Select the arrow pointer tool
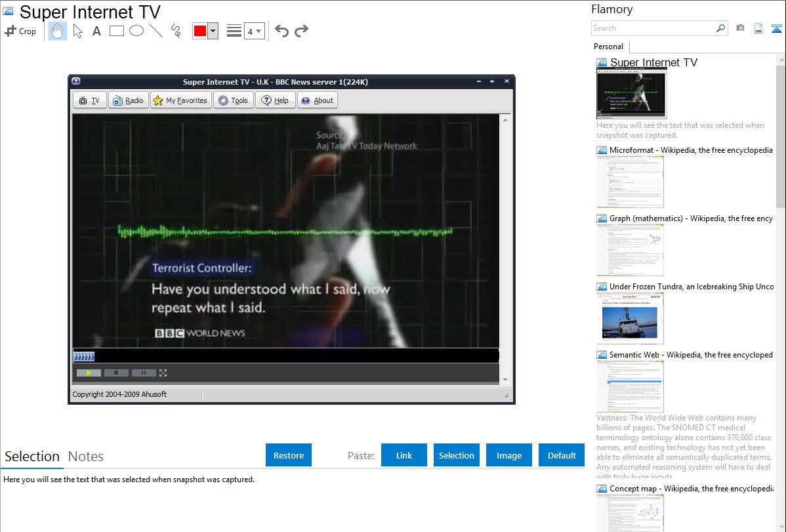 click(77, 31)
